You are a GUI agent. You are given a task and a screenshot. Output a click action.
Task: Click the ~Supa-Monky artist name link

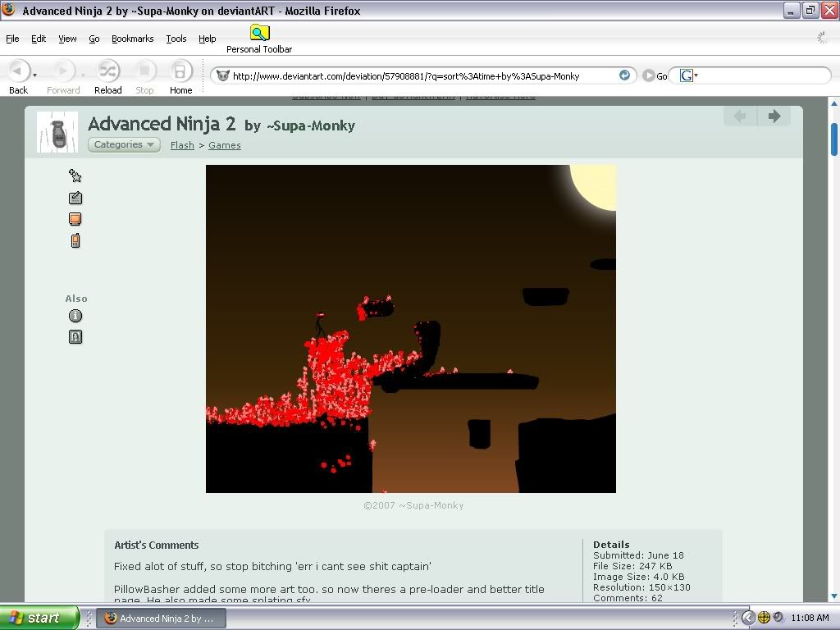[311, 126]
